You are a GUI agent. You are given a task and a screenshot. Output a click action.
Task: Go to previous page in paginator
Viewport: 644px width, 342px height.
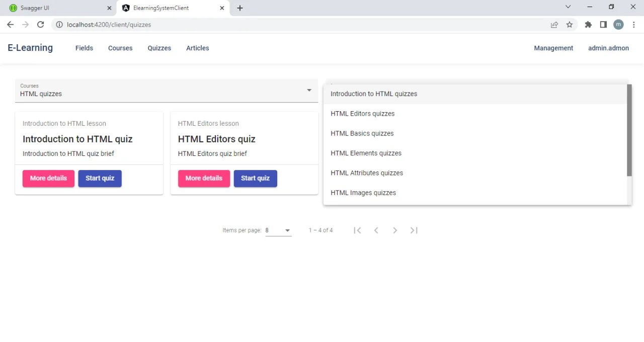pyautogui.click(x=376, y=230)
